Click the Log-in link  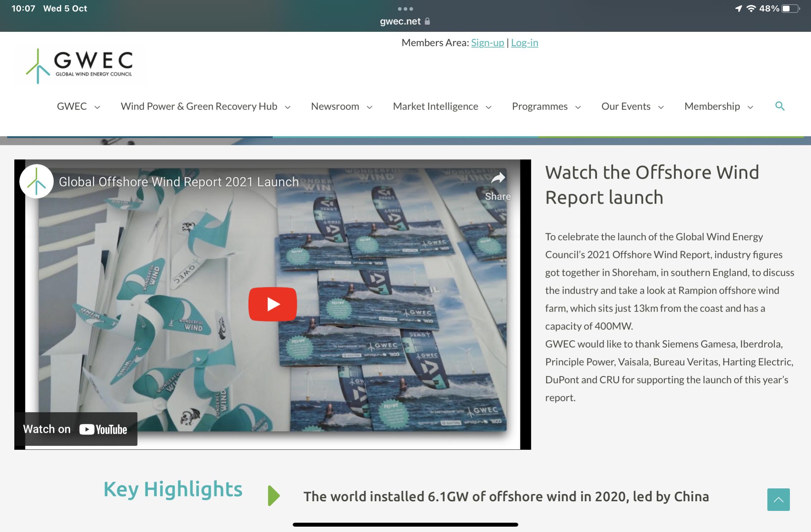(525, 43)
